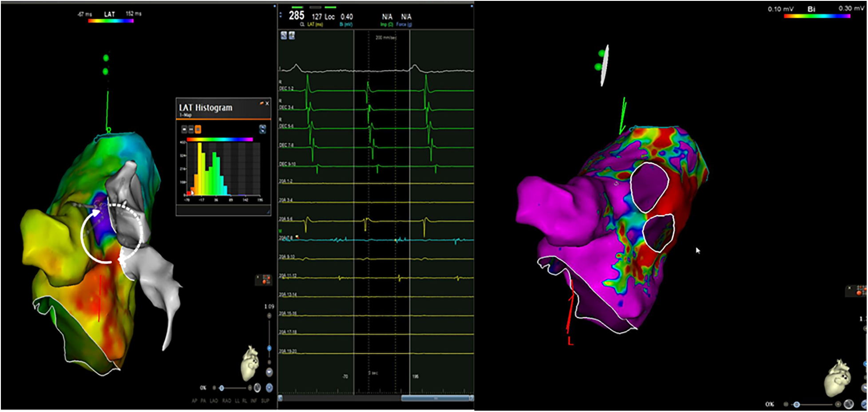Click the first icon atop the signal viewer
Image resolution: width=868 pixels, height=412 pixels.
pos(284,35)
